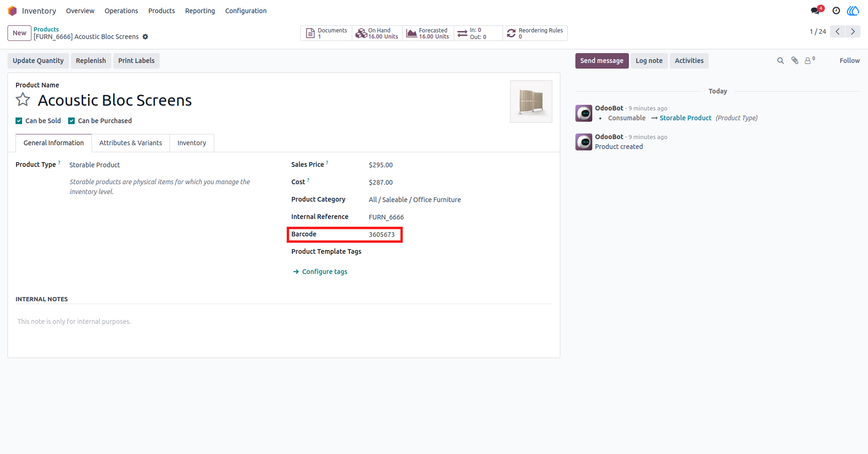The height and width of the screenshot is (454, 868).
Task: Open the Activities button in chatter
Action: click(x=689, y=61)
